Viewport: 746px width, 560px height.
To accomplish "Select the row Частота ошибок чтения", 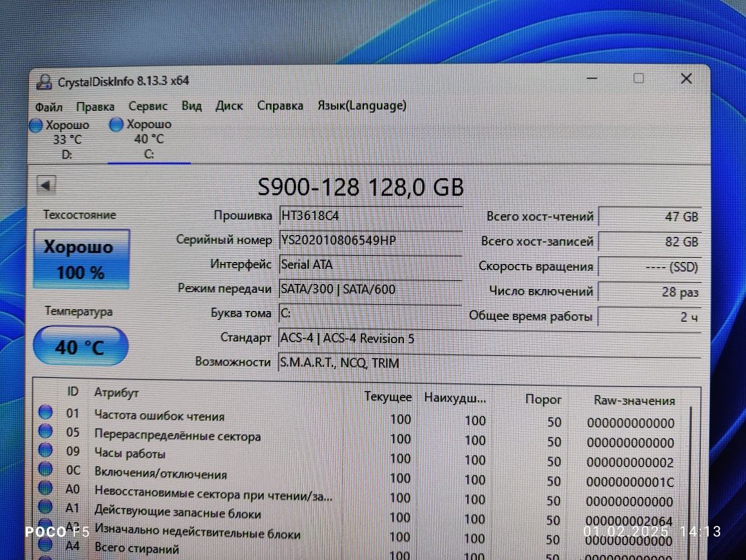I will [x=357, y=417].
